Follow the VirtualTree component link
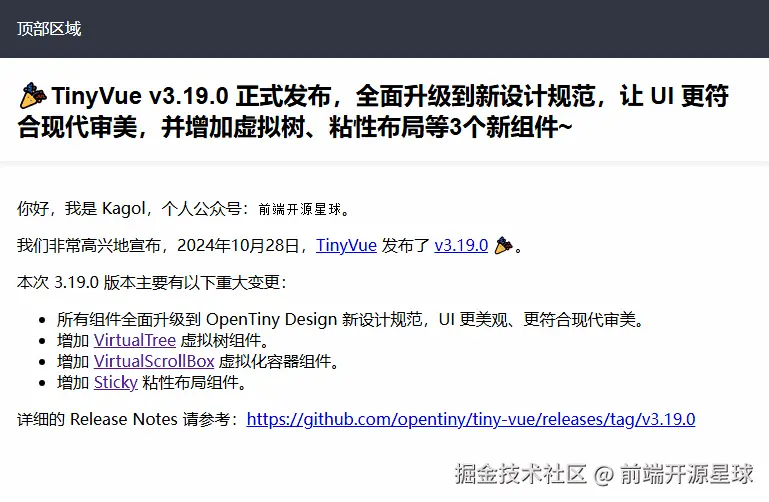Screen dimensions: 769x502 [135, 340]
